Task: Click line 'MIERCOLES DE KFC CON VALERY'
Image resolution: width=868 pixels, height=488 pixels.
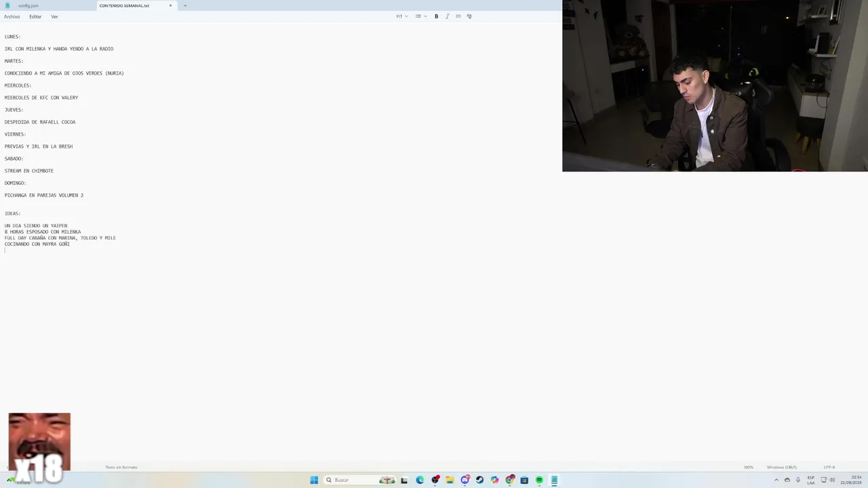Action: point(41,98)
